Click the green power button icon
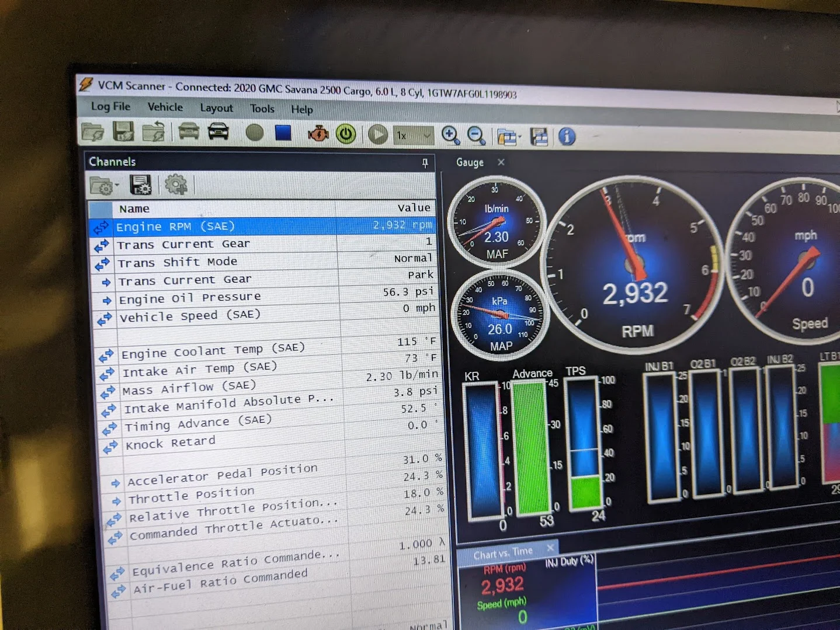The image size is (840, 630). [x=346, y=134]
